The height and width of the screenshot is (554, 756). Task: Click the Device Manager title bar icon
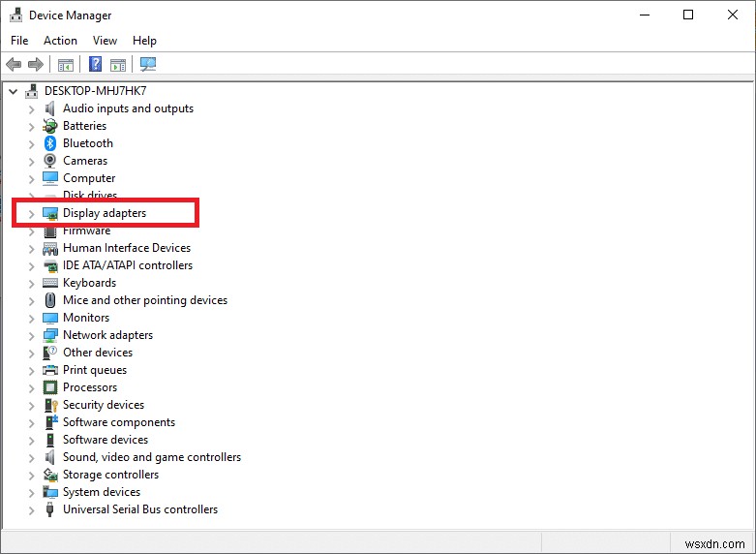pos(15,15)
